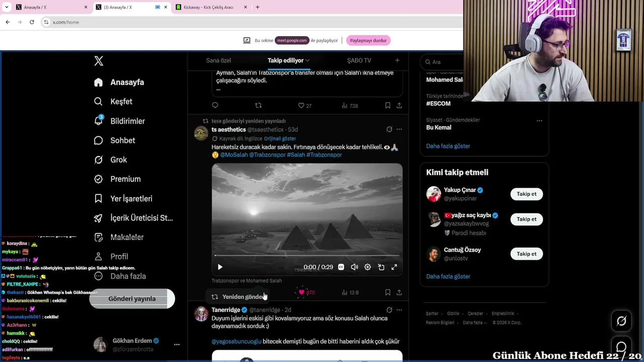Play the pyramids video
This screenshot has height=362, width=644.
[220, 267]
